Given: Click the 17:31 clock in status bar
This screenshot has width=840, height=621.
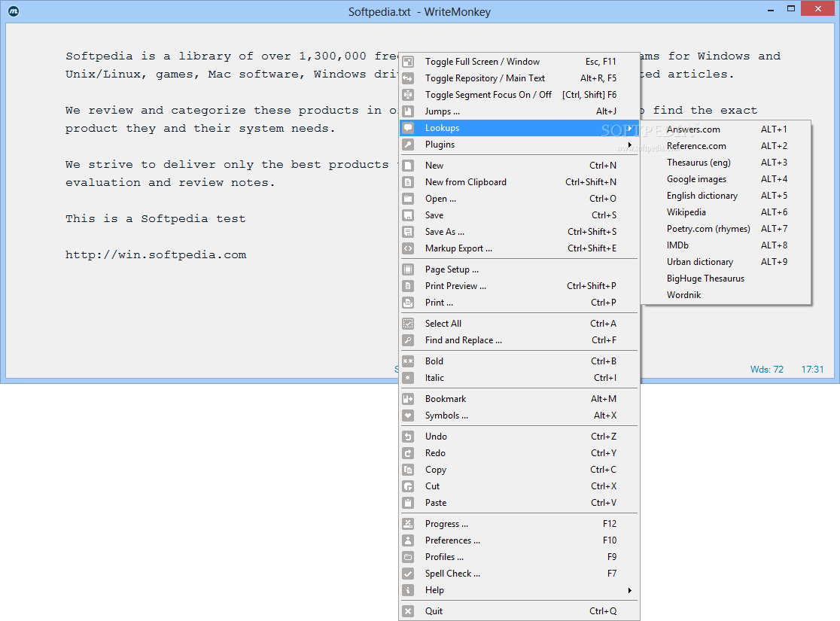Looking at the screenshot, I should click(812, 370).
